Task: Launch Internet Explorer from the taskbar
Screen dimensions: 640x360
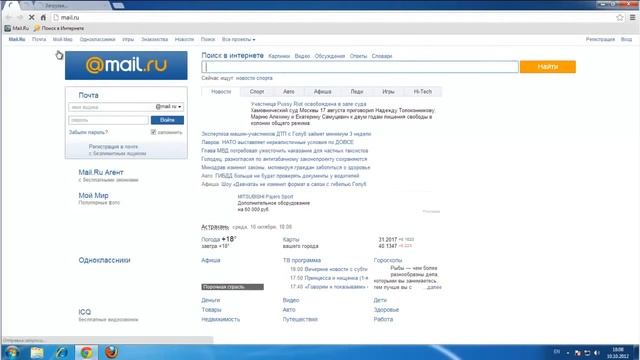Action: coord(62,352)
